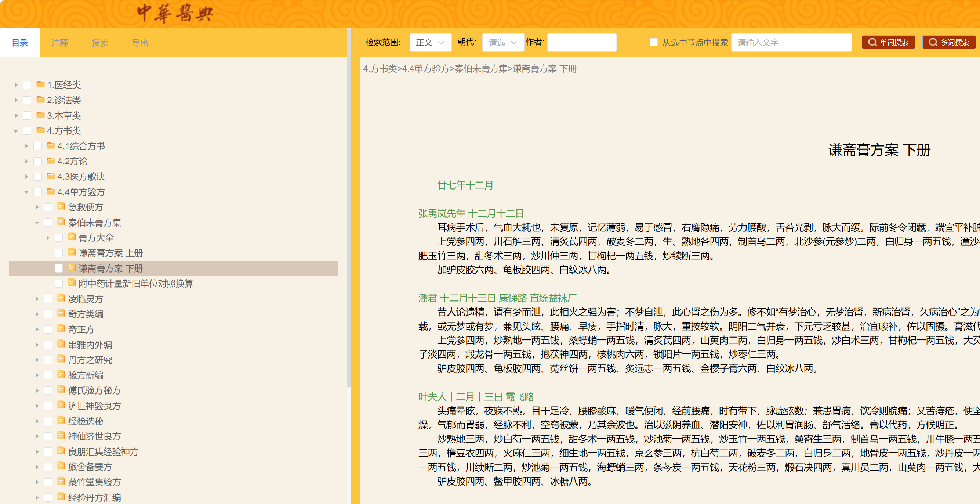Screen dimensions: 980x504
Task: Click the folder icon of 4.1综合方书
Action: click(51, 145)
